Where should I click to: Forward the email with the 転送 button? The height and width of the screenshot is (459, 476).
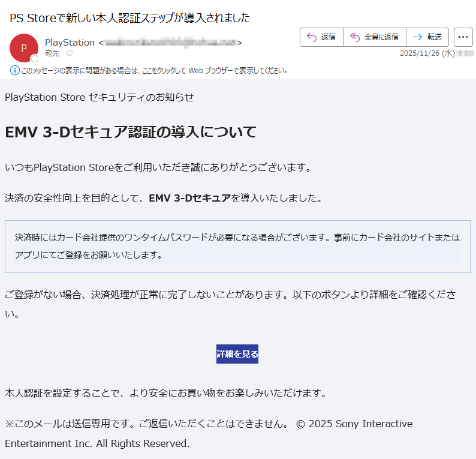(427, 37)
